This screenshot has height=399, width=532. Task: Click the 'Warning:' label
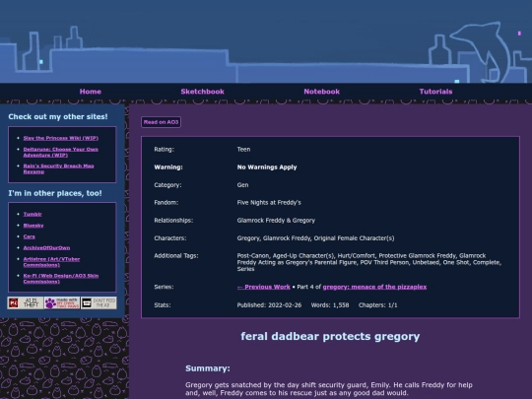168,167
